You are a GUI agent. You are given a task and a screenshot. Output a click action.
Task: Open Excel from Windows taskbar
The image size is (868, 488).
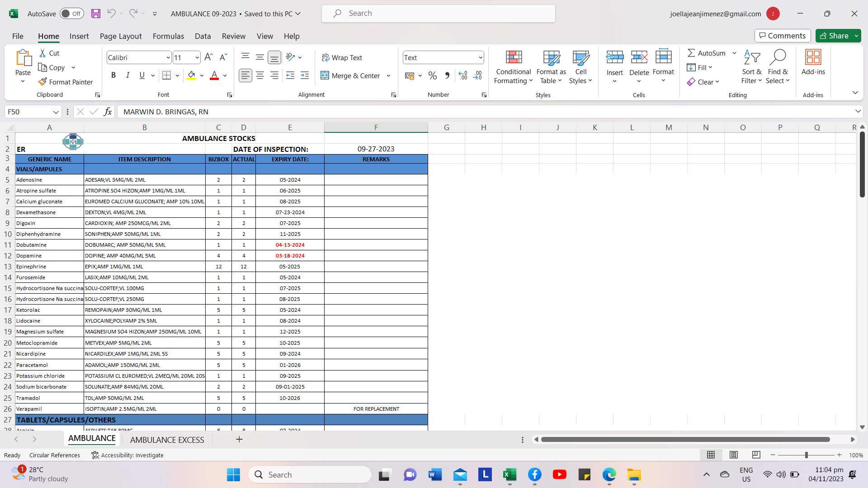click(x=509, y=474)
